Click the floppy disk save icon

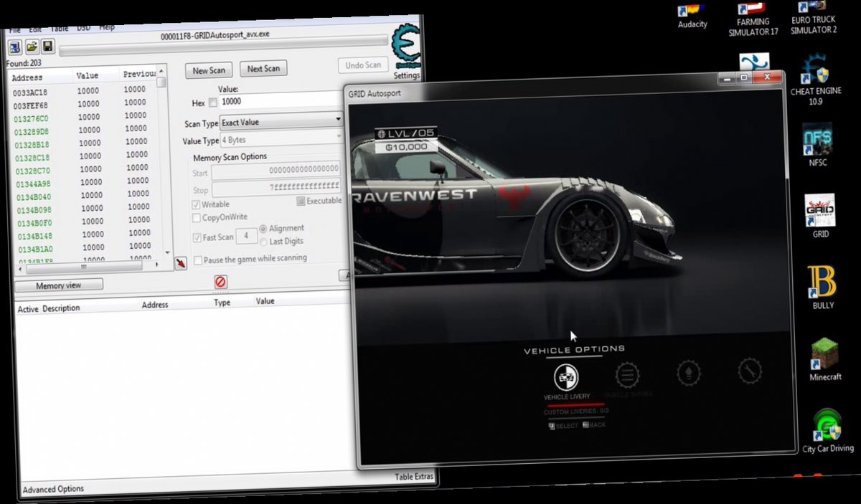click(47, 47)
